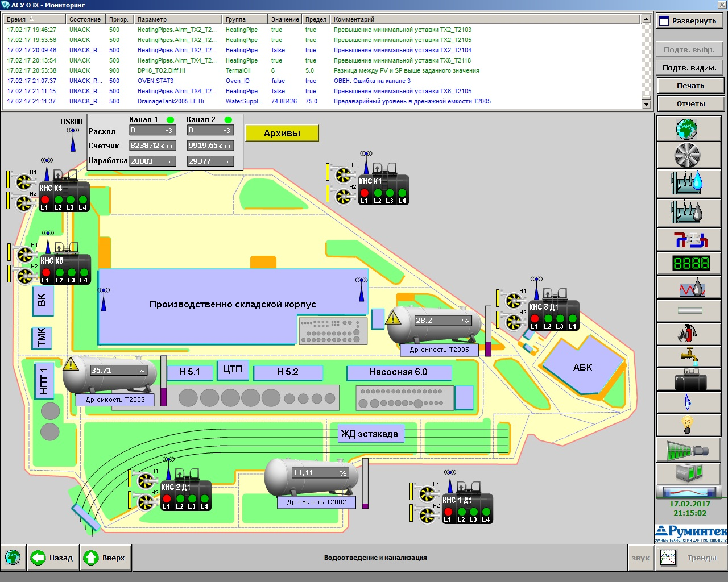Select alarm row 17.02.17 20:53:38 DP18_TO2.Diff.Hi
Screen dimensions: 728x582
tap(322, 70)
